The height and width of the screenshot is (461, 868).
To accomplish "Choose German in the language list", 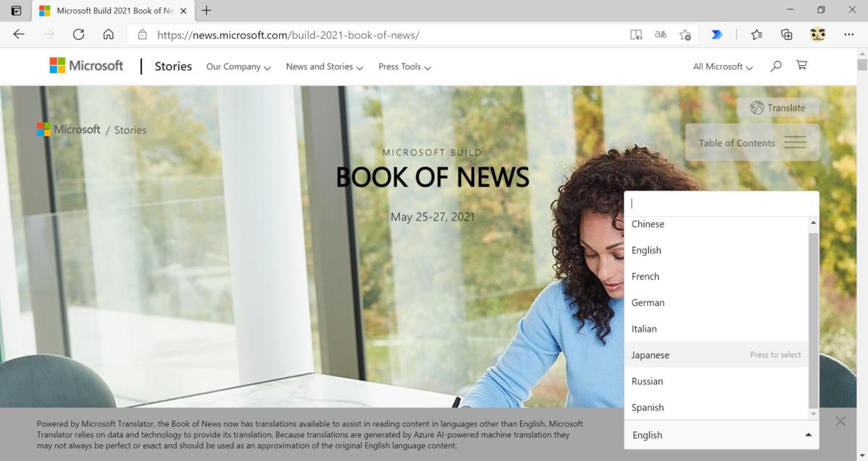I will [x=716, y=302].
